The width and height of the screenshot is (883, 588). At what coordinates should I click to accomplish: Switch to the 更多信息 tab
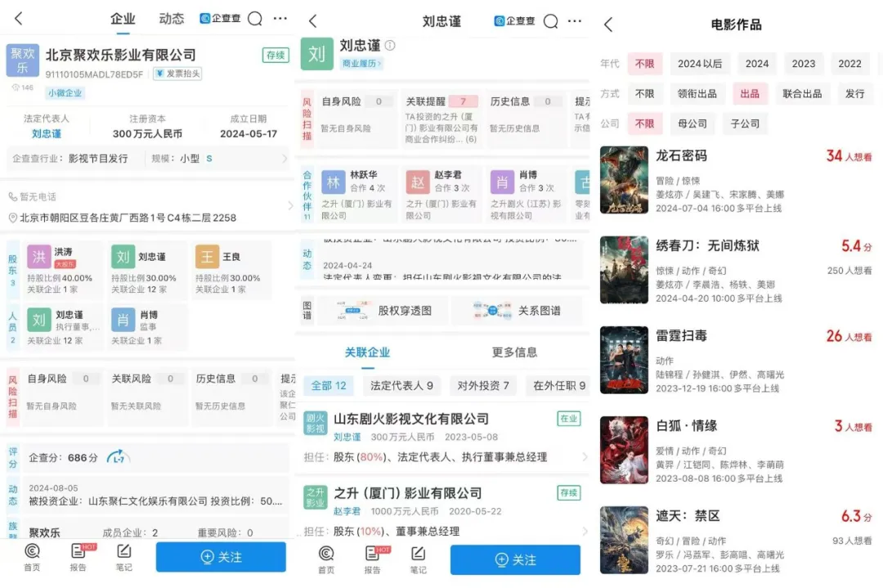point(514,352)
